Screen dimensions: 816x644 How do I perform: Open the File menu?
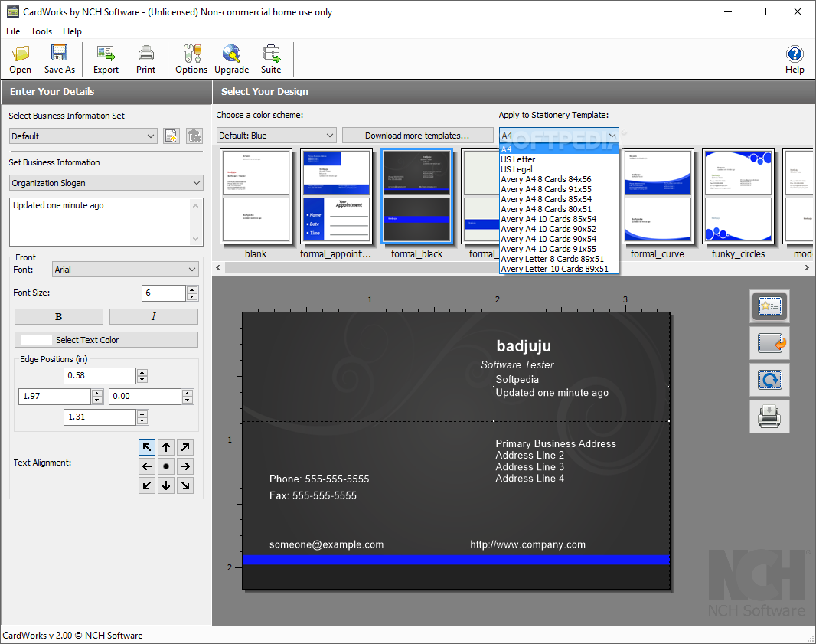tap(13, 31)
